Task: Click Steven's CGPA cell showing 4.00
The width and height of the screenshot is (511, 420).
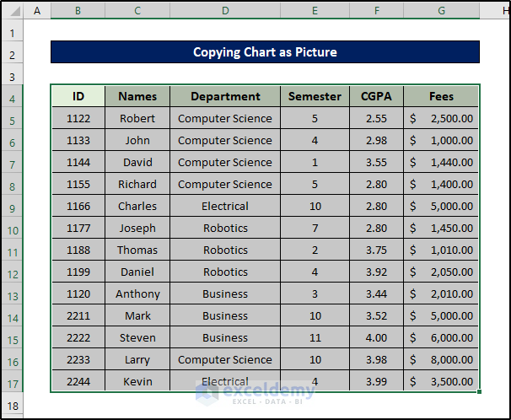Action: [376, 338]
